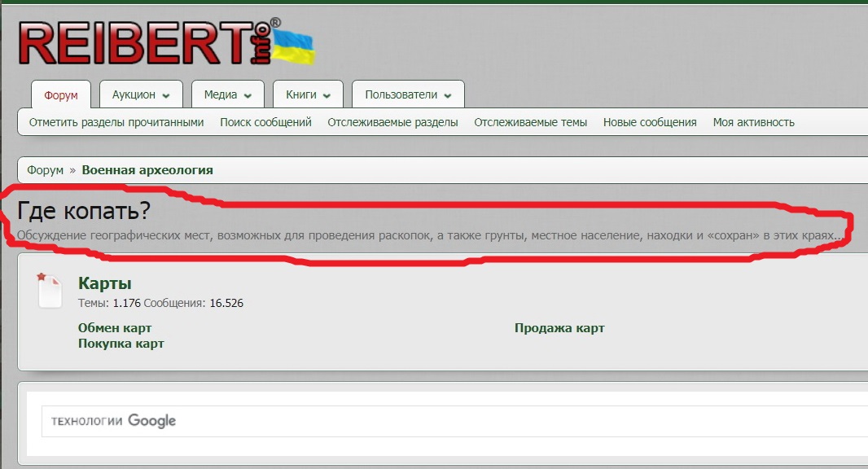Click the Google search input field
The image size is (868, 469).
454,421
